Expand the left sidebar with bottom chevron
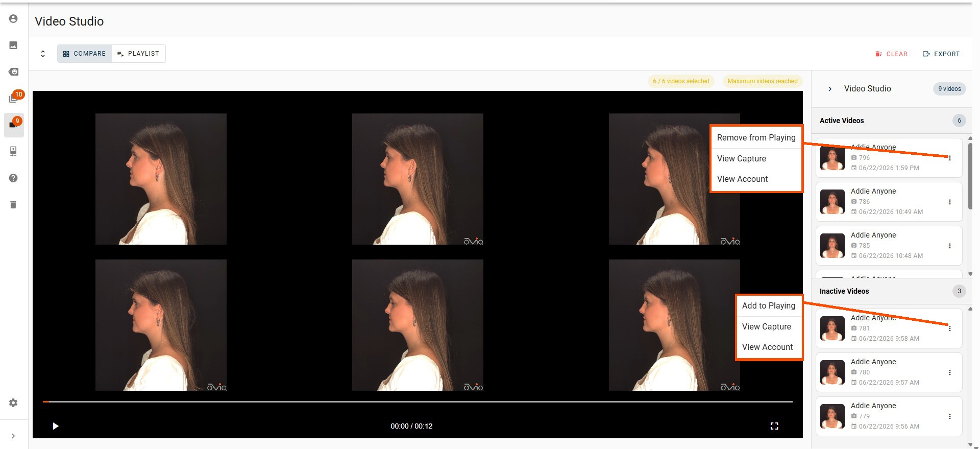This screenshot has height=449, width=980. point(13,436)
